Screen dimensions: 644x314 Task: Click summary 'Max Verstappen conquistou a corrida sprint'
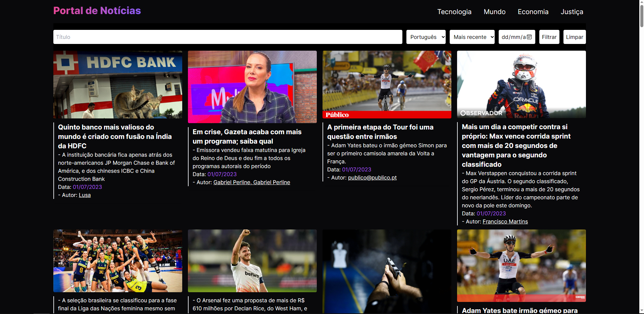point(521,189)
